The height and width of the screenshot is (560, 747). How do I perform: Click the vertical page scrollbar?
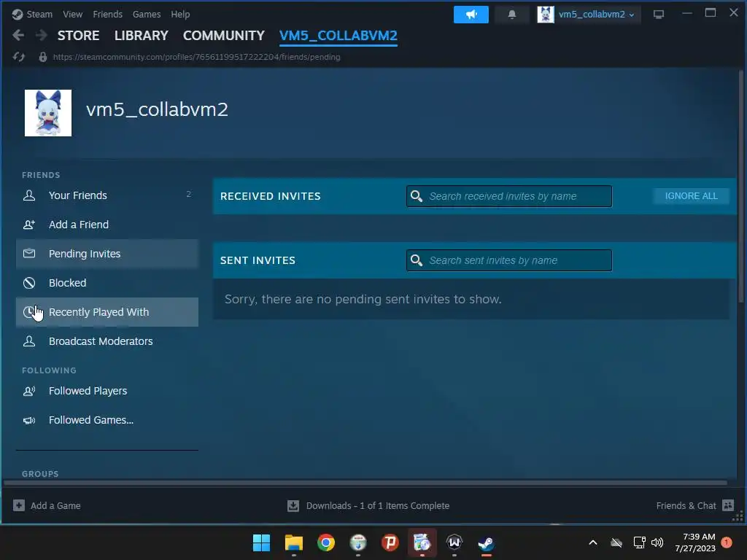pyautogui.click(x=740, y=186)
